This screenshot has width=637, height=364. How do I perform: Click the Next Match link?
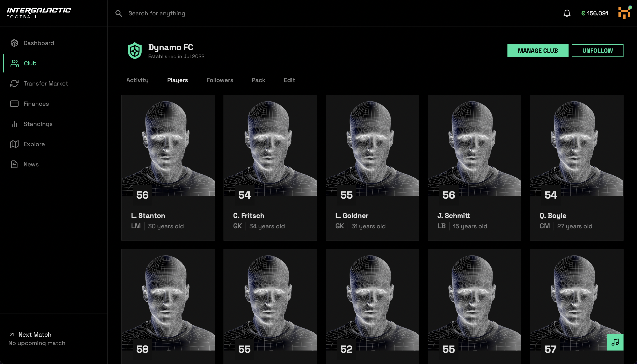(35, 335)
